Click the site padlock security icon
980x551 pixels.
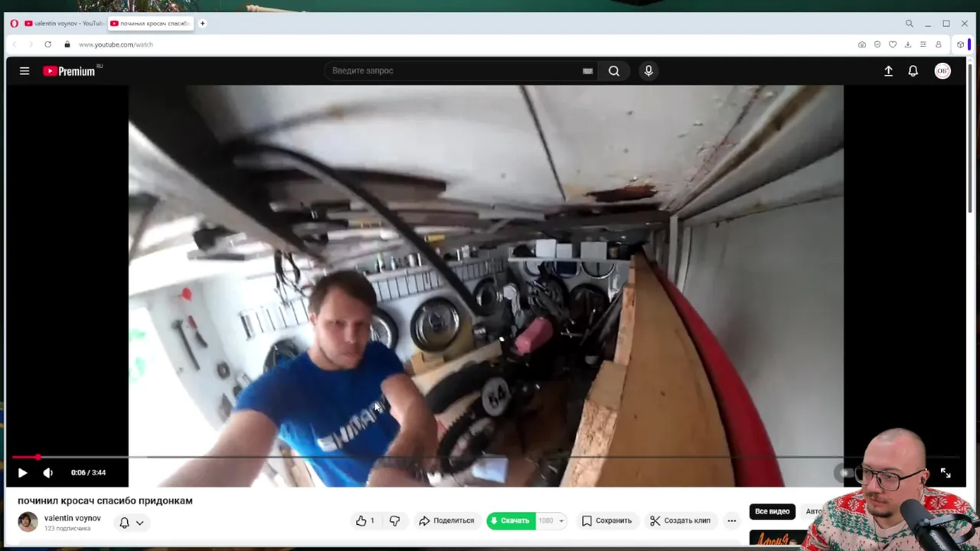click(67, 44)
